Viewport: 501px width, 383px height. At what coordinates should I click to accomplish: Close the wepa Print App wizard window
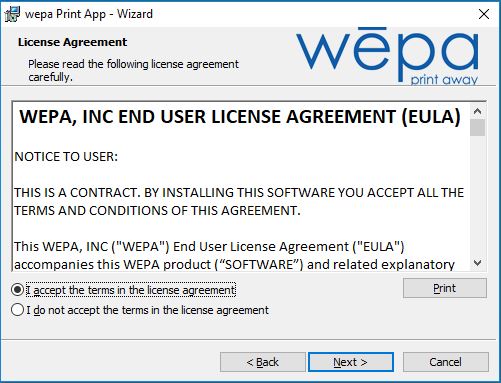click(484, 14)
